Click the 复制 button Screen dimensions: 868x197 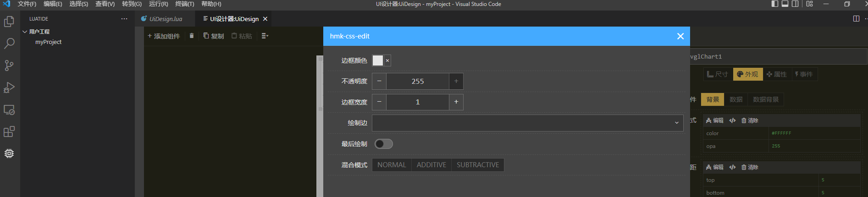pos(214,36)
